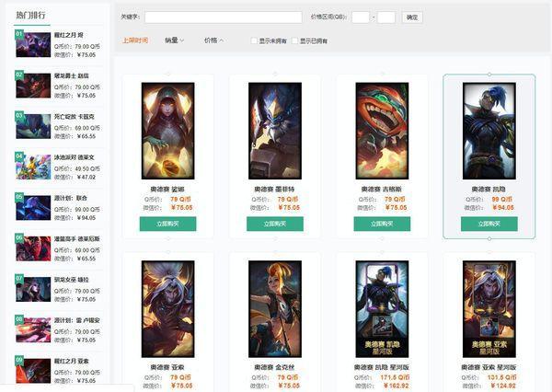Buy 奥德赛 吉格斯 with 立即购买
This screenshot has height=392, width=552.
tap(382, 224)
